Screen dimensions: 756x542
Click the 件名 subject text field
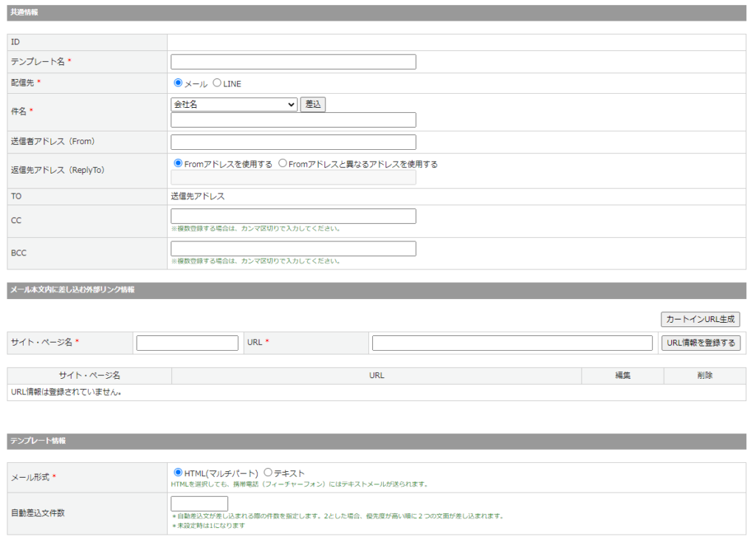(x=293, y=120)
